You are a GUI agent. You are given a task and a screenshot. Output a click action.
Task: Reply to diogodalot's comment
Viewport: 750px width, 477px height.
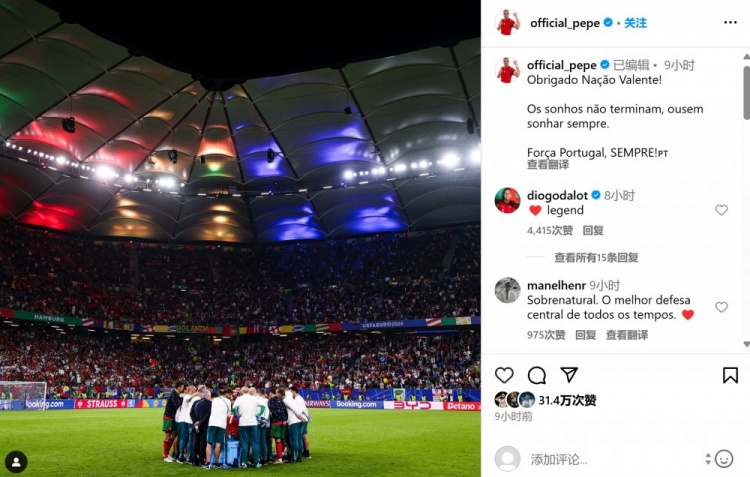click(x=593, y=231)
